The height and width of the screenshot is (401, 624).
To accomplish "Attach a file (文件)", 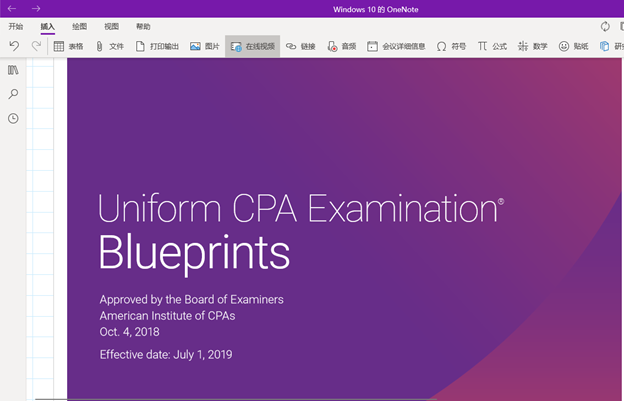I will coord(109,47).
